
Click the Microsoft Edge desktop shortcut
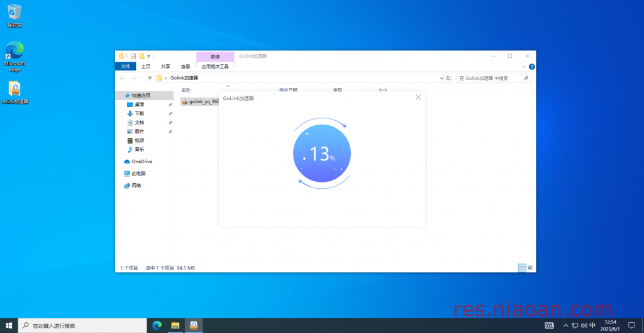point(14,56)
